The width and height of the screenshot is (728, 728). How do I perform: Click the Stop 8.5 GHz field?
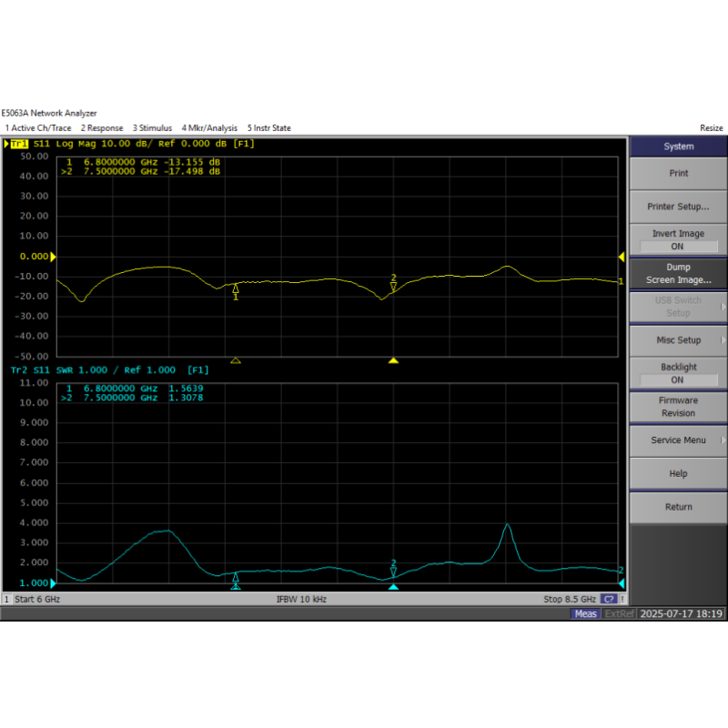click(570, 599)
